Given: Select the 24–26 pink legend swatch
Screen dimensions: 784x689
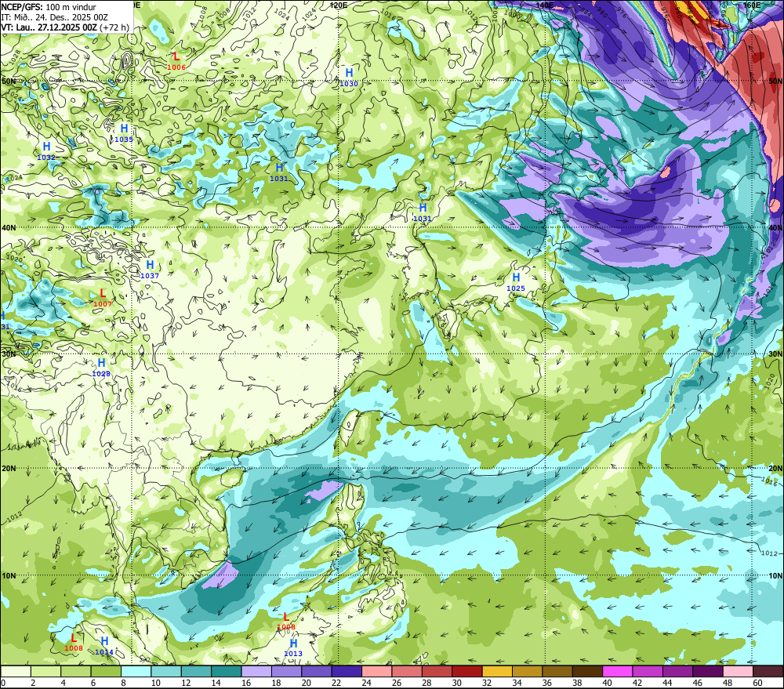Looking at the screenshot, I should [x=377, y=671].
